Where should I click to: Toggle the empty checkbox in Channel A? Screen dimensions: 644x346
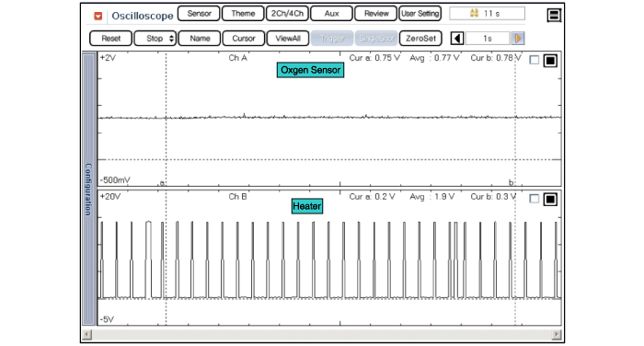click(534, 61)
